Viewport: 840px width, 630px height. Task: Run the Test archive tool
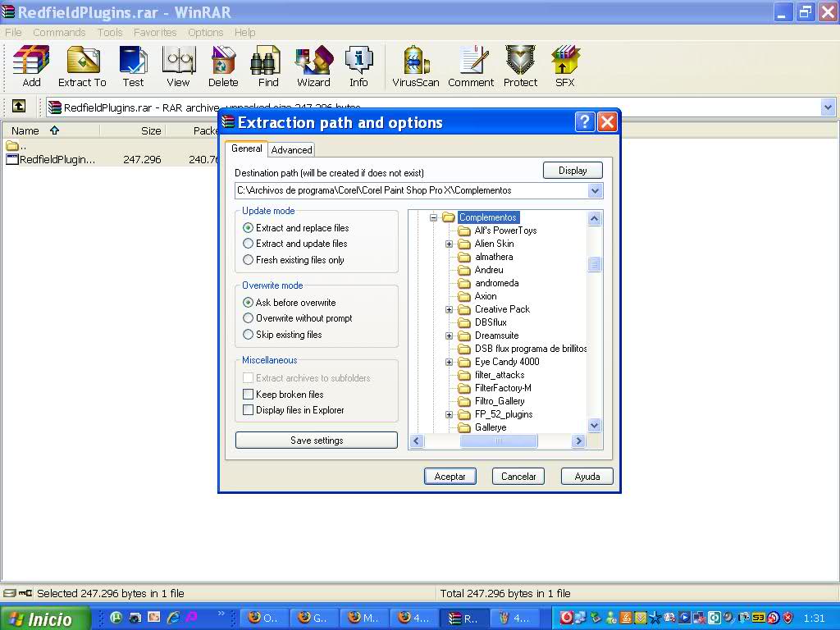point(133,66)
